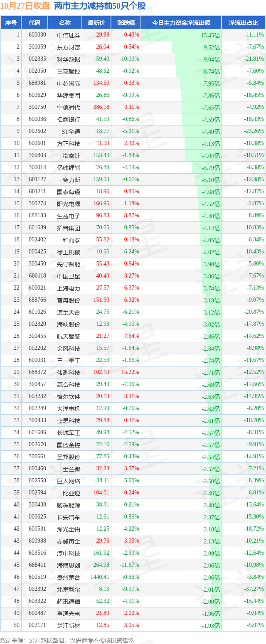This screenshot has height=644, width=266.
Task: Select stock name 国泰海通
Action: (69, 192)
